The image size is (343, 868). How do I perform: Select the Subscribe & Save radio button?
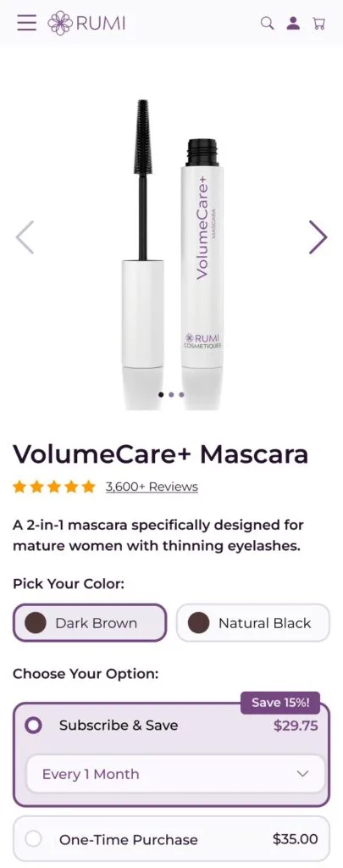click(34, 726)
